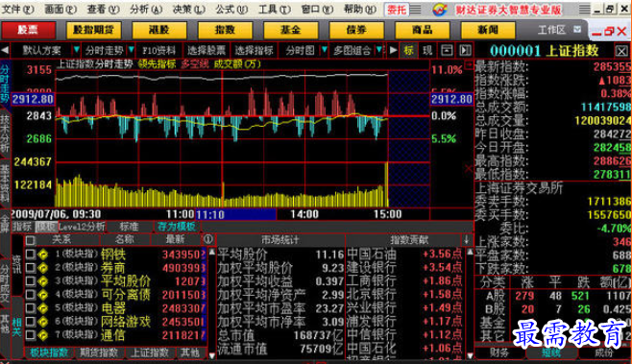
Task: Tick the checkbox for row 1 钢铁
Action: click(30, 254)
